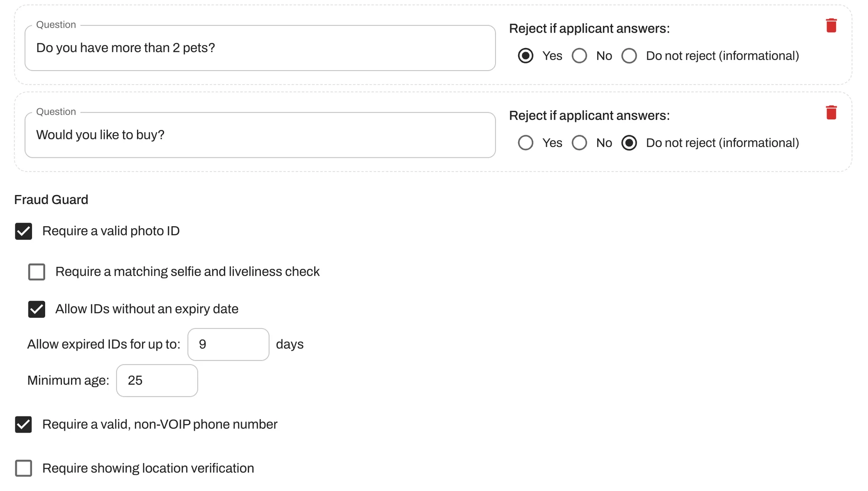Check "Require showing location verification"
Viewport: 868px width, 491px height.
(24, 468)
